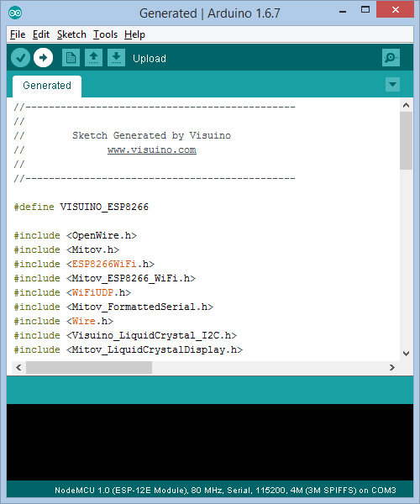420x504 pixels.
Task: Click horizontal scrollbar right arrow
Action: 391,367
